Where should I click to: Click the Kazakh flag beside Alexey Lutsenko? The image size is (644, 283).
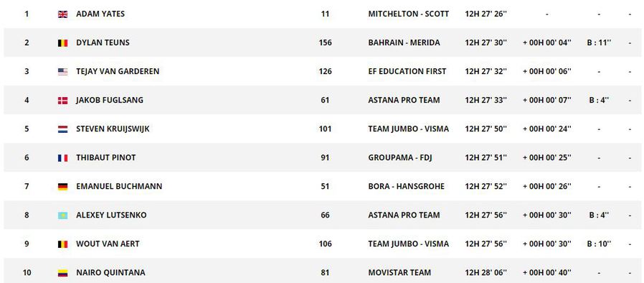[x=62, y=215]
